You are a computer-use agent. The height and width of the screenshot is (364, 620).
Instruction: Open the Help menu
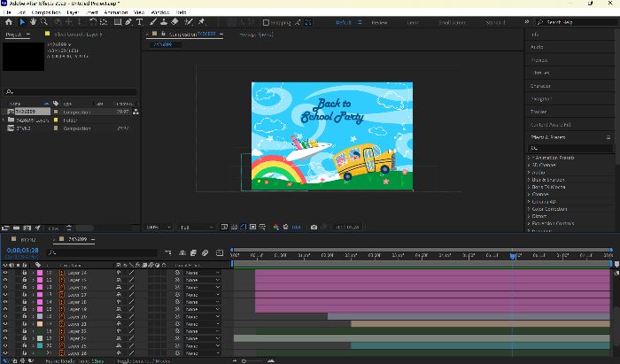pos(181,12)
